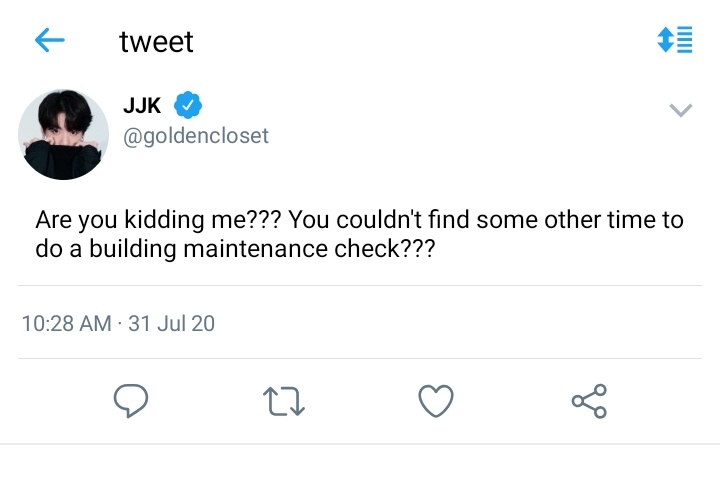Like the tweet with the heart

pyautogui.click(x=436, y=401)
